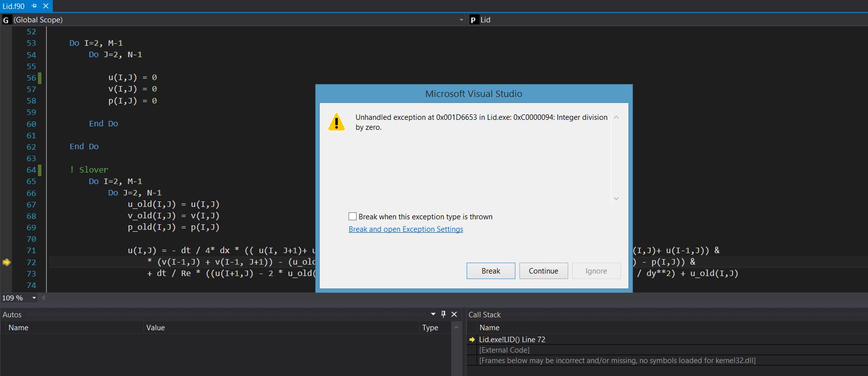Image resolution: width=868 pixels, height=376 pixels.
Task: Open the Autos window position dropdown arrow
Action: pyautogui.click(x=433, y=314)
